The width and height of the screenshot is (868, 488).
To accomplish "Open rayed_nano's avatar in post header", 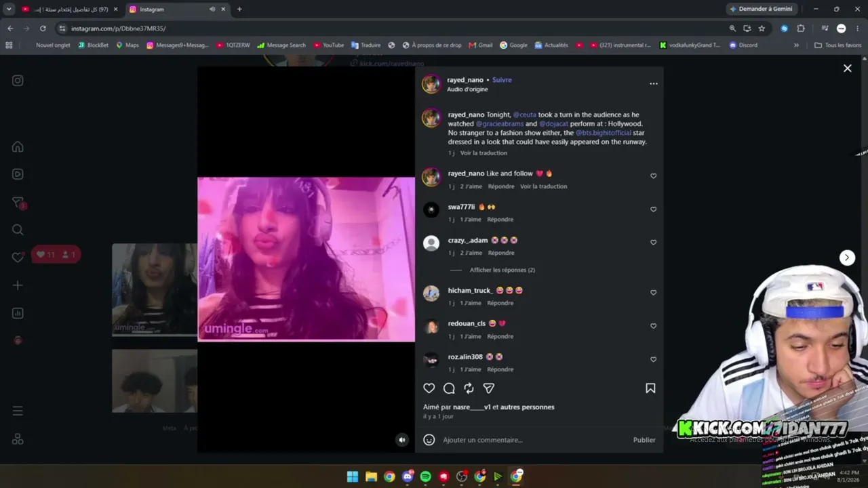I will click(x=431, y=84).
